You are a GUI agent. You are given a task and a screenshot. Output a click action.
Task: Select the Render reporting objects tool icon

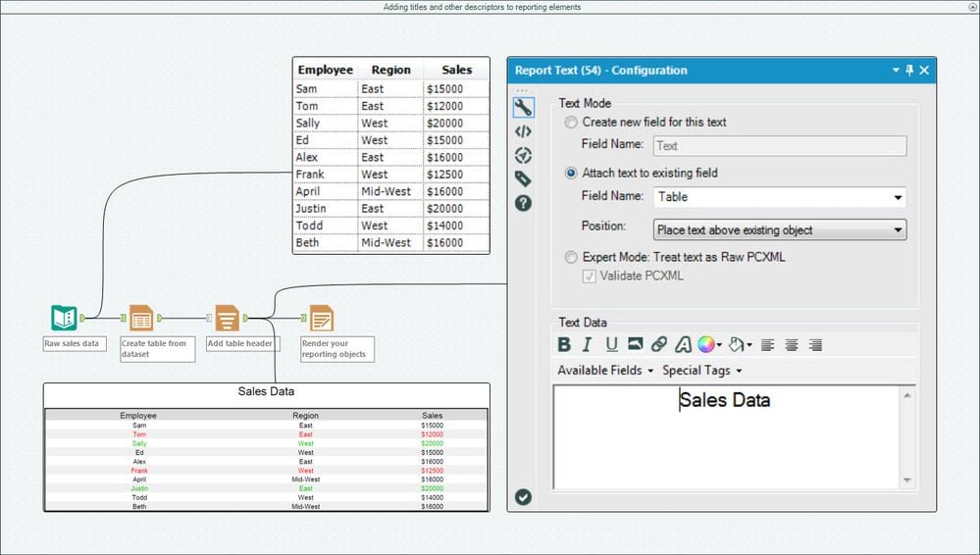pyautogui.click(x=321, y=318)
